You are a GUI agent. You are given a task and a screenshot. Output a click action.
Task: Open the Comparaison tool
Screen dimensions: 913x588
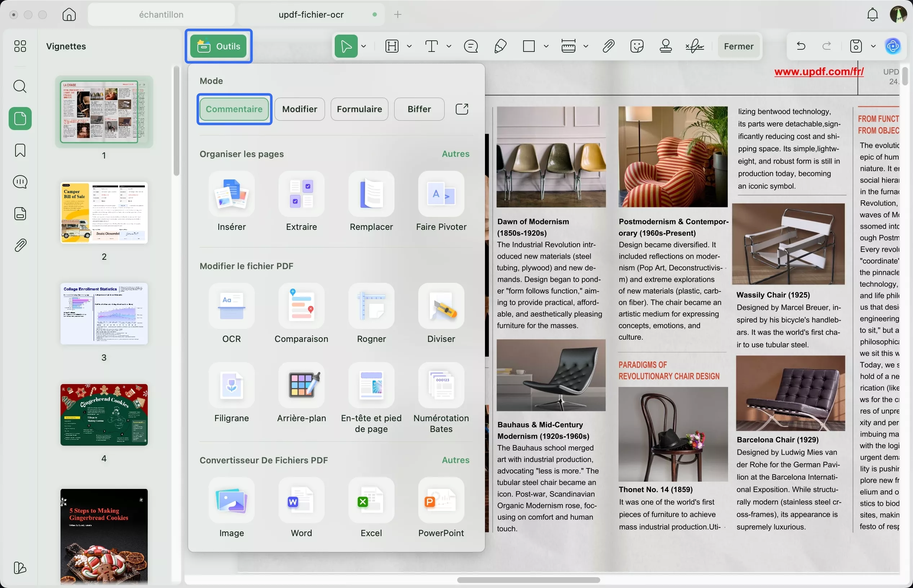coord(301,306)
